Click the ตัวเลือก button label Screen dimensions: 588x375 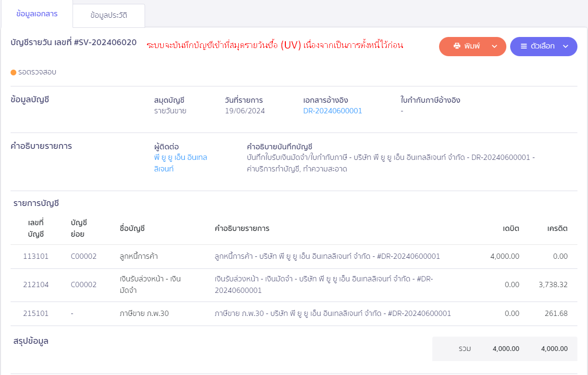coord(543,46)
